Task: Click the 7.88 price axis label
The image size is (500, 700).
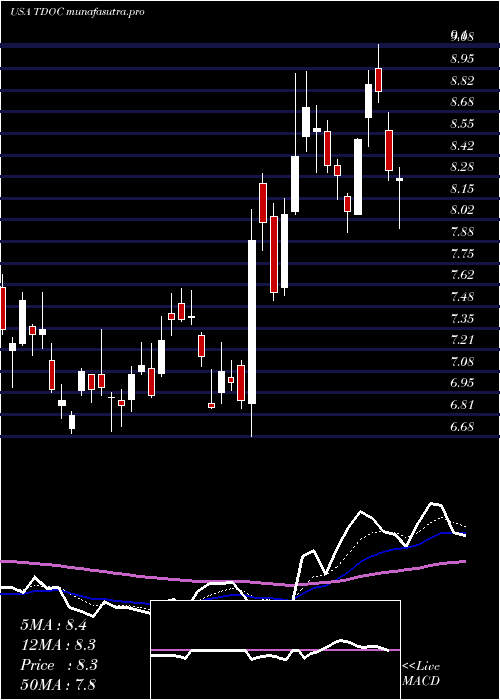Action: (x=462, y=232)
